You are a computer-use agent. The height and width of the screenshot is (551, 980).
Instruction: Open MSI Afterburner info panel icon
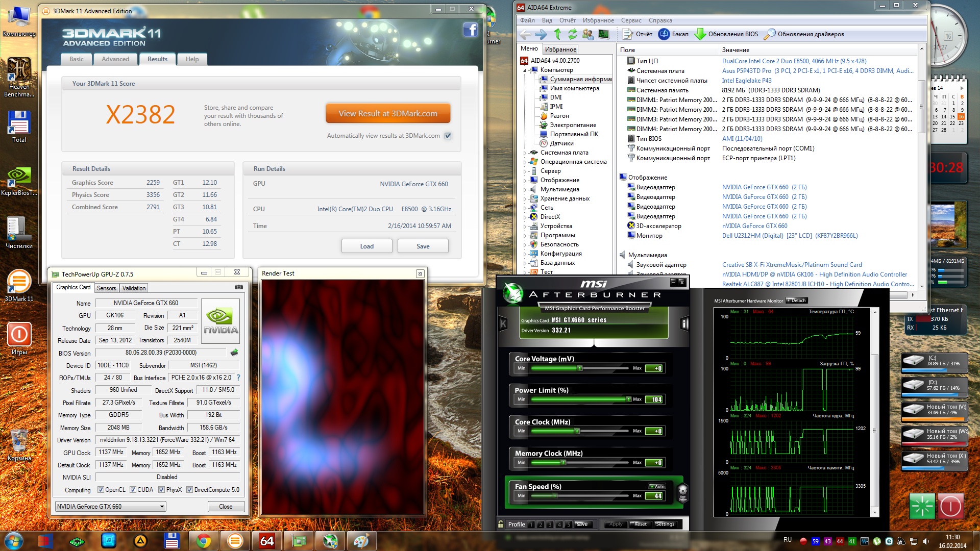point(684,323)
